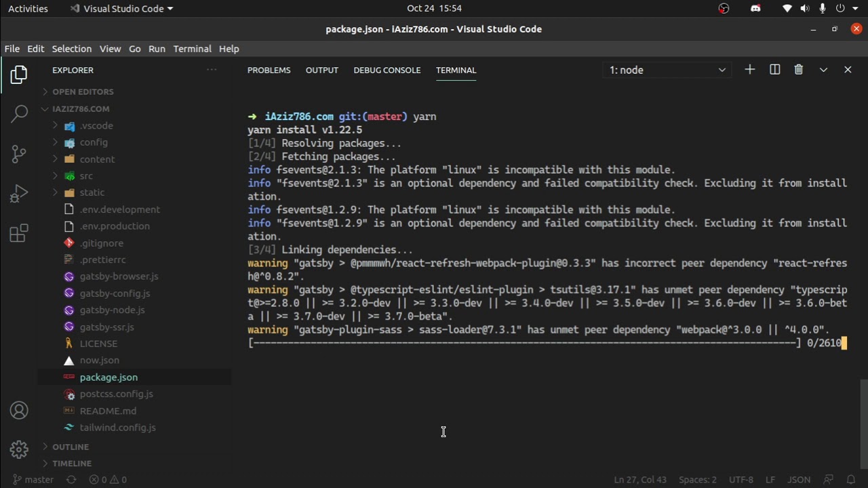Screen dimensions: 868x488
Task: Kill the terminal with trash icon
Action: (x=799, y=70)
